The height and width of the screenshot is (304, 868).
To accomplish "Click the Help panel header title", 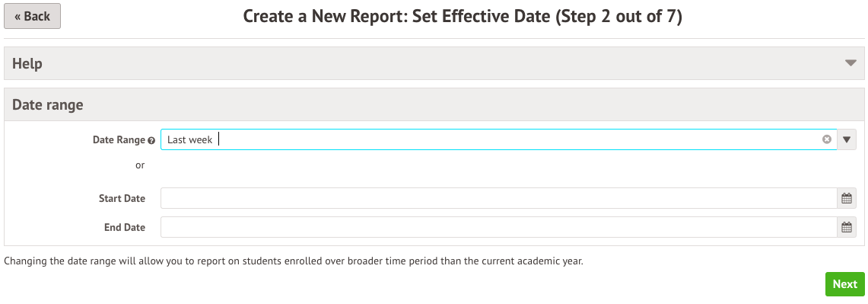I will pos(27,64).
